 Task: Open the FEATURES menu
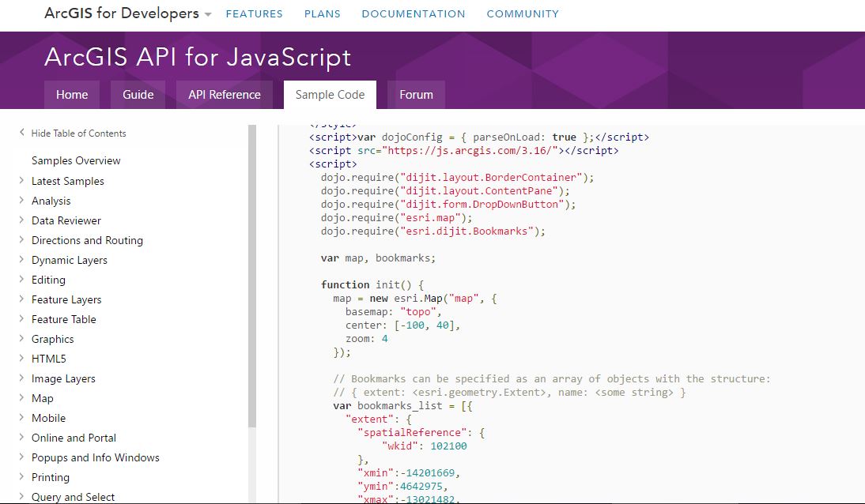point(254,13)
